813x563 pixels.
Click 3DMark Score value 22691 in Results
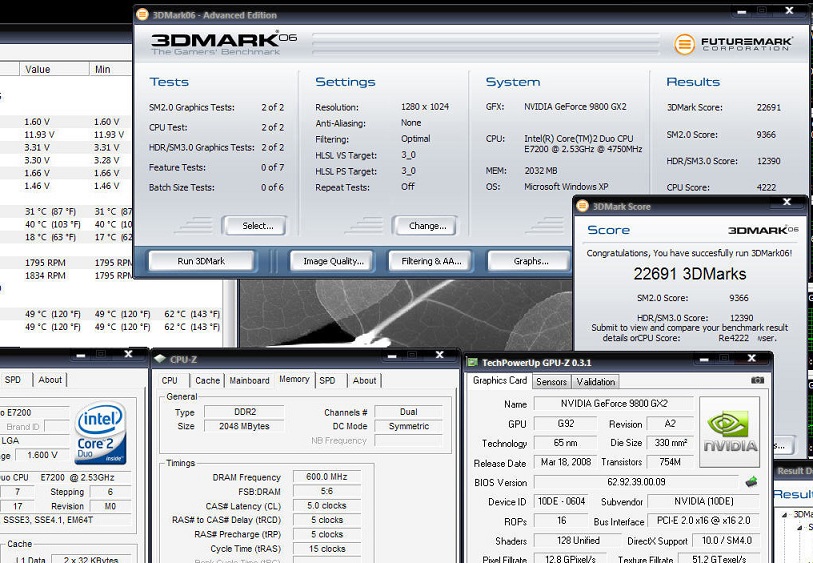[768, 107]
